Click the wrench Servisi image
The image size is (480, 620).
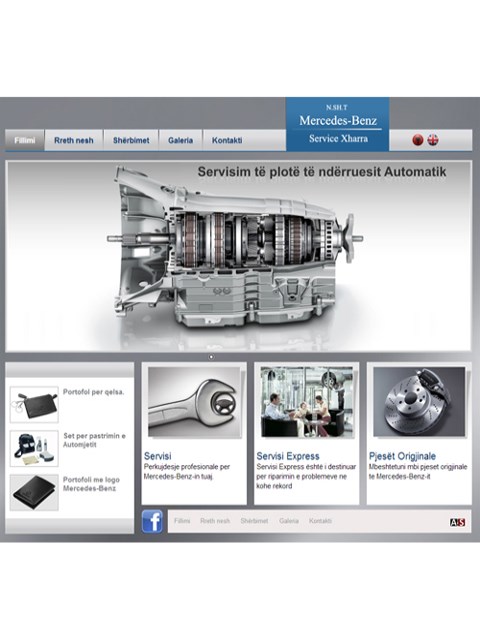coord(194,402)
